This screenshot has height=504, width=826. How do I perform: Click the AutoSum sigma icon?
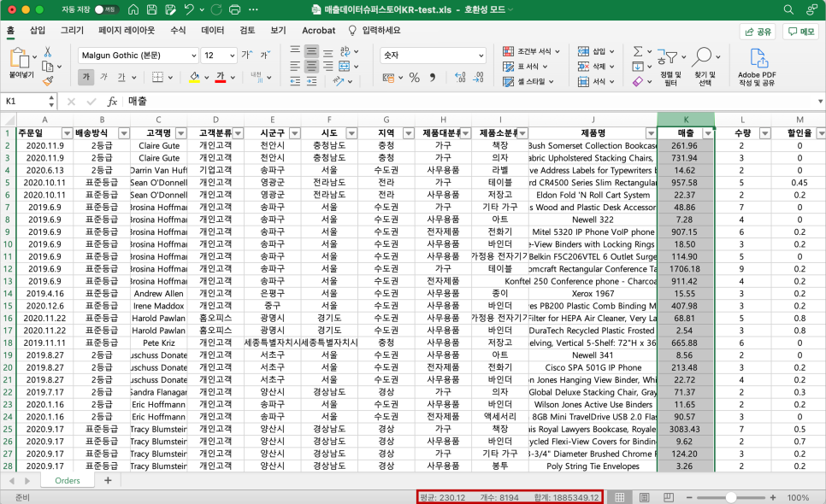click(637, 51)
